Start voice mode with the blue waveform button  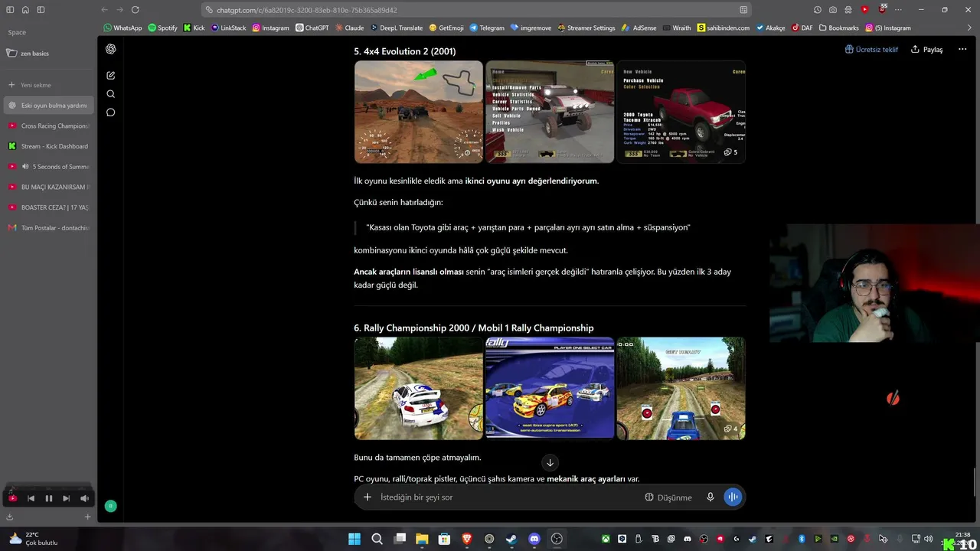pos(733,497)
